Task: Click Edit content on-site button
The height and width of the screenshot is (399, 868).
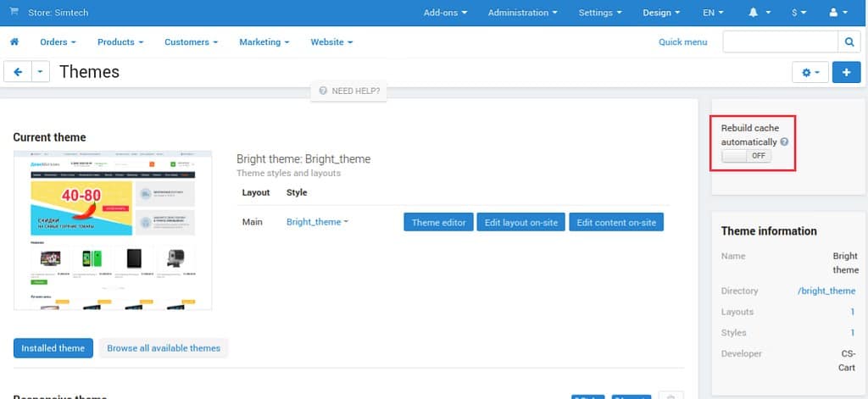Action: (x=616, y=223)
